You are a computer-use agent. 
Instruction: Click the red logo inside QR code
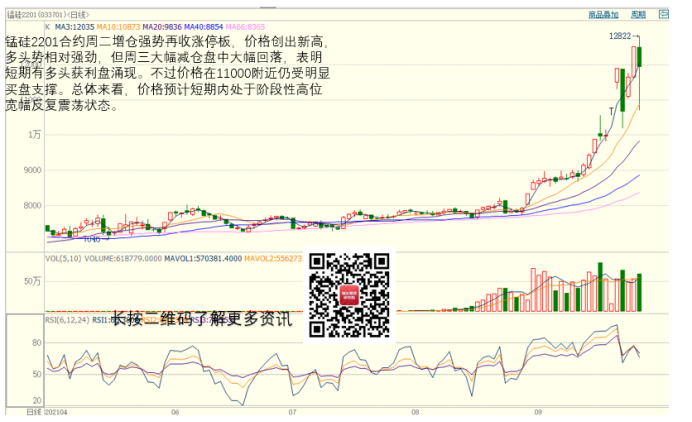click(x=348, y=295)
